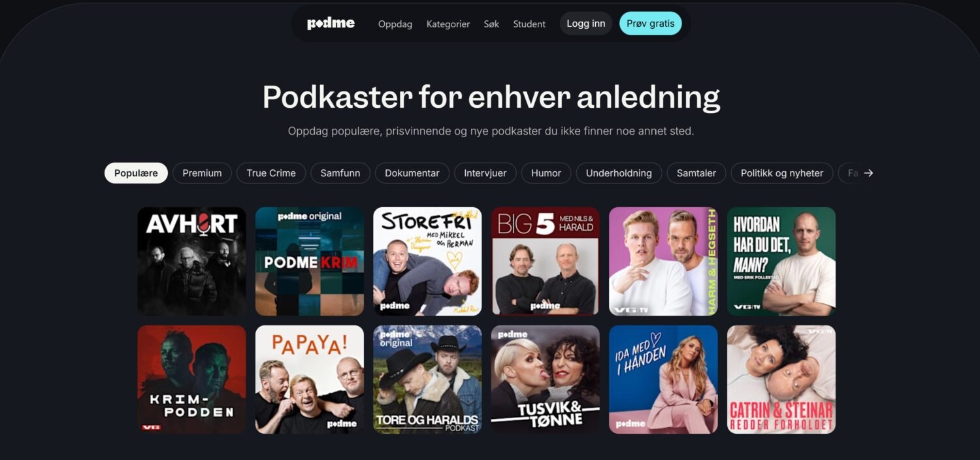980x460 pixels.
Task: Click the Prøv gratis button
Action: click(x=650, y=24)
